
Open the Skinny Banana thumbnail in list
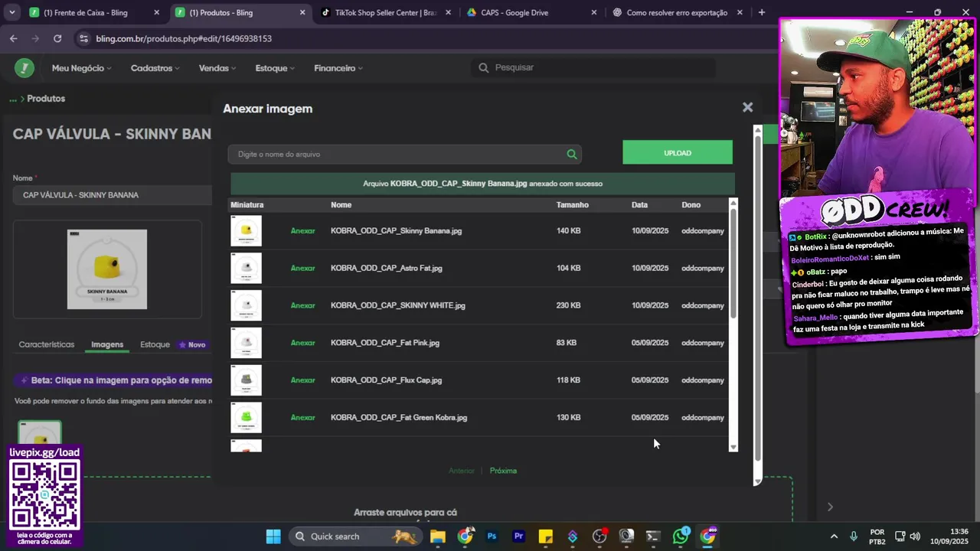(x=246, y=231)
